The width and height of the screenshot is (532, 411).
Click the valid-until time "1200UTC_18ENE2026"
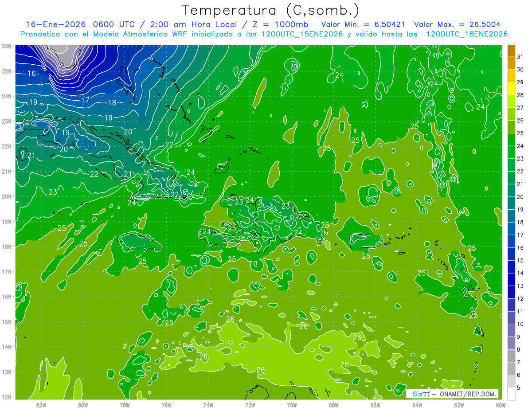(467, 34)
